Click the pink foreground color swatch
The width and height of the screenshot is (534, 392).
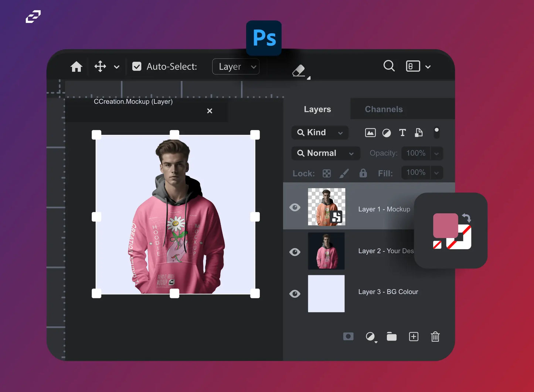[445, 224]
